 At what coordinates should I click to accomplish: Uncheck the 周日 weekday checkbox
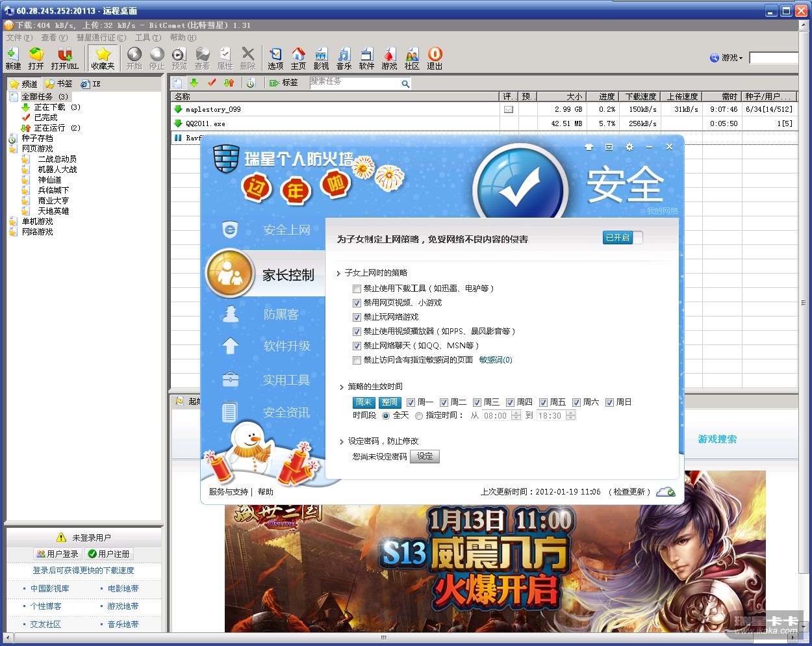point(609,402)
